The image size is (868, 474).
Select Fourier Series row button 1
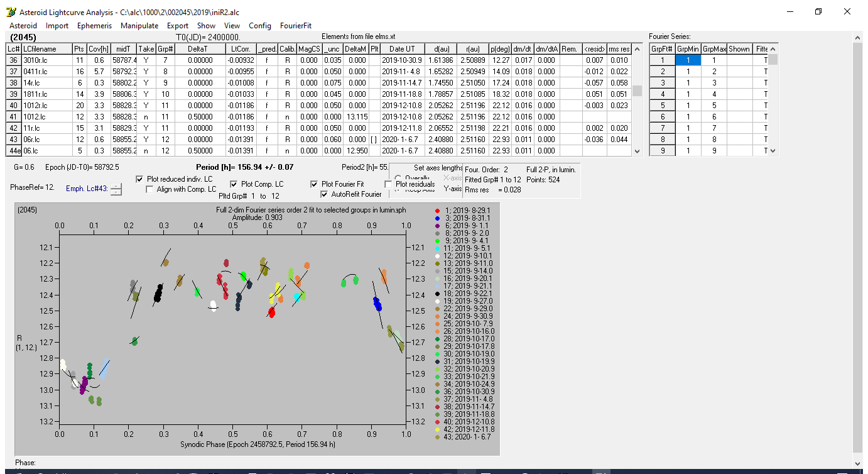pos(663,60)
